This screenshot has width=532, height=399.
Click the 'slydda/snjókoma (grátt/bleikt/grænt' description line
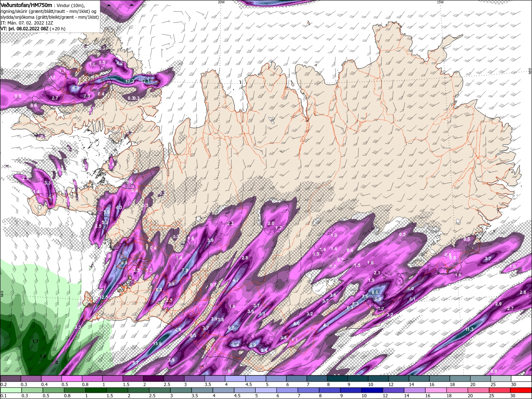pos(49,17)
